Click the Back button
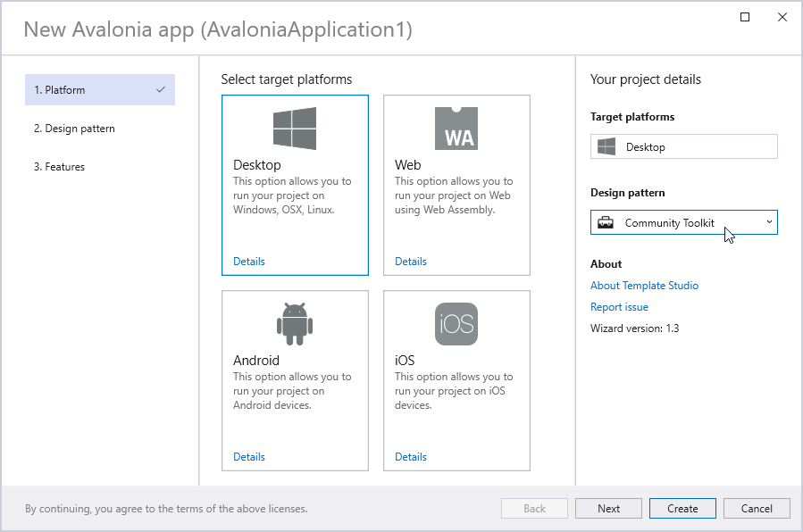Viewport: 803px width, 532px height. pos(534,509)
